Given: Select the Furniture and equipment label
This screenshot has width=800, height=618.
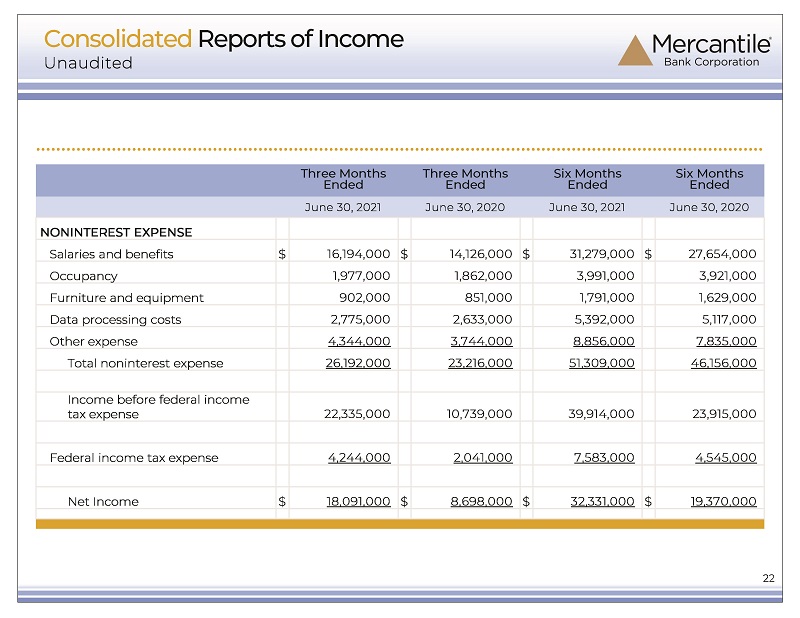Looking at the screenshot, I should pos(127,298).
